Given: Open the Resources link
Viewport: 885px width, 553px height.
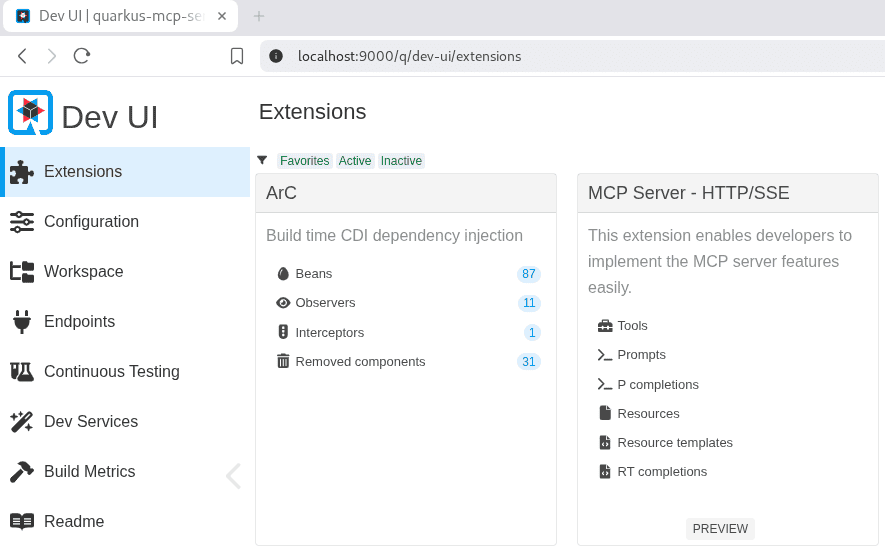Looking at the screenshot, I should pos(648,414).
